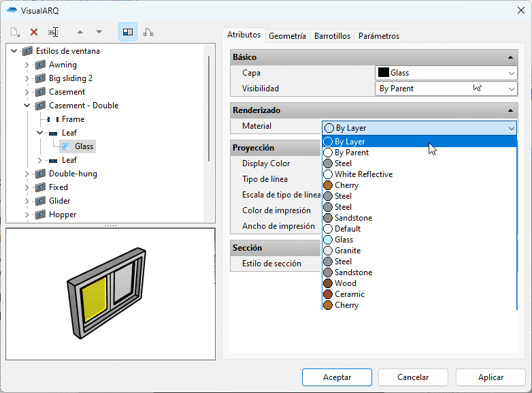Screen dimensions: 532x393
Task: Collapse the Estilos de ventana root node
Action: pos(14,51)
